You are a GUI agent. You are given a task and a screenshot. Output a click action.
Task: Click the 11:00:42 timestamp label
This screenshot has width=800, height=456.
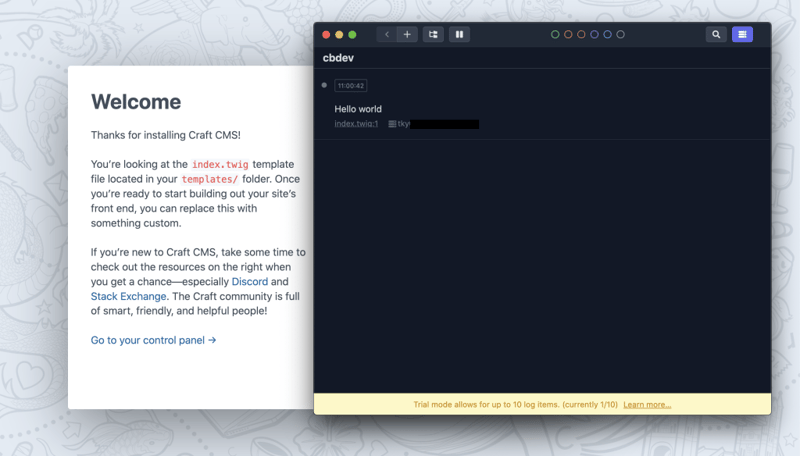350,85
